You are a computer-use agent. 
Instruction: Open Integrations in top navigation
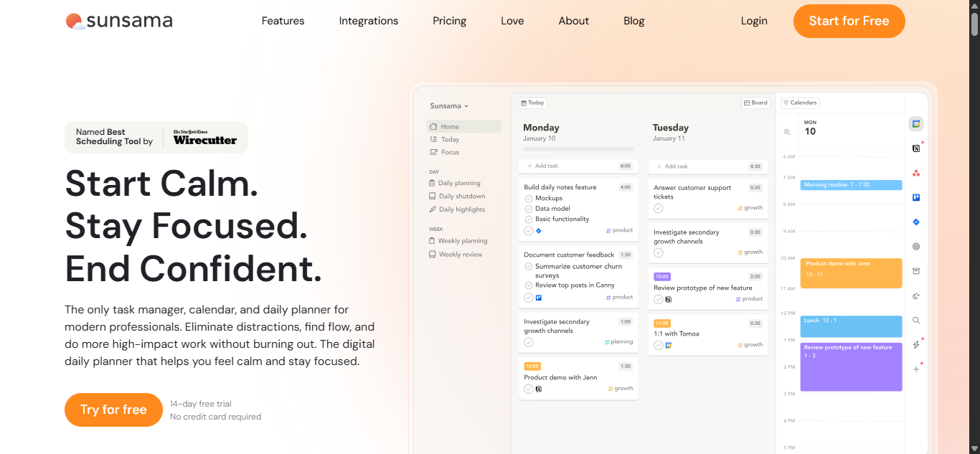pyautogui.click(x=369, y=21)
